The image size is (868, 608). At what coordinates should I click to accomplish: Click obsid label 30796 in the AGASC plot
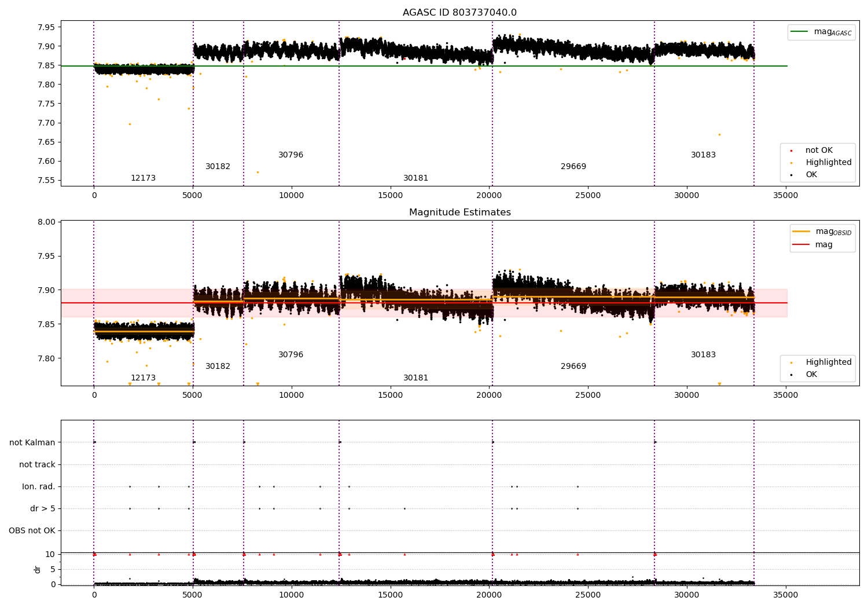pos(290,155)
